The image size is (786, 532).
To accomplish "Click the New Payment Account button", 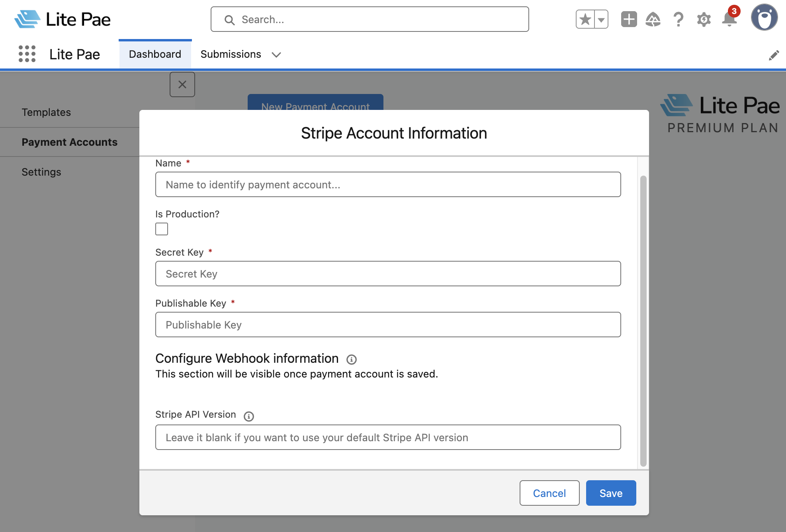I will tap(315, 102).
